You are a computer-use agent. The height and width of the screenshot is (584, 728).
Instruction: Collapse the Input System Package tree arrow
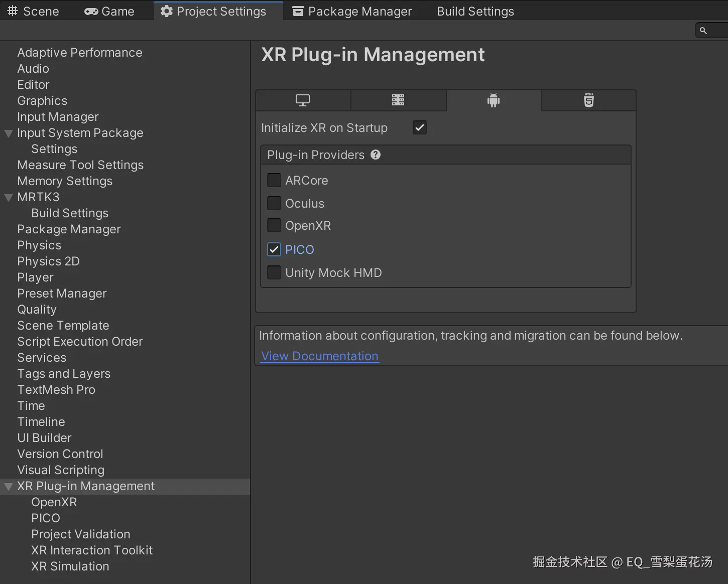pos(9,133)
